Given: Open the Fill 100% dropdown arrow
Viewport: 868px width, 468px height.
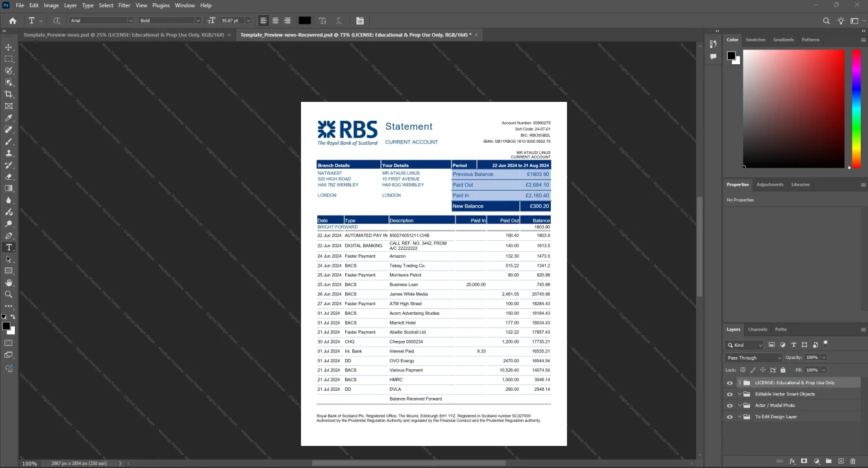Looking at the screenshot, I should coord(824,370).
